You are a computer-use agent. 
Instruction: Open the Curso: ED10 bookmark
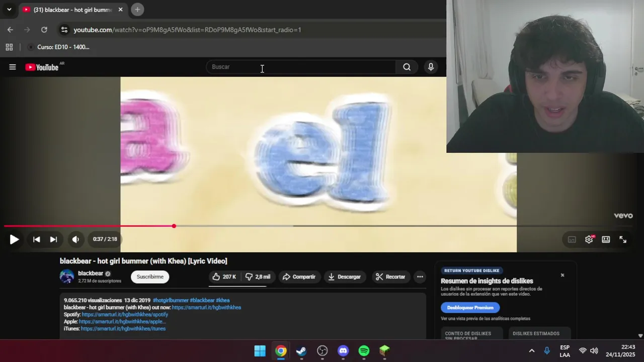(58, 47)
